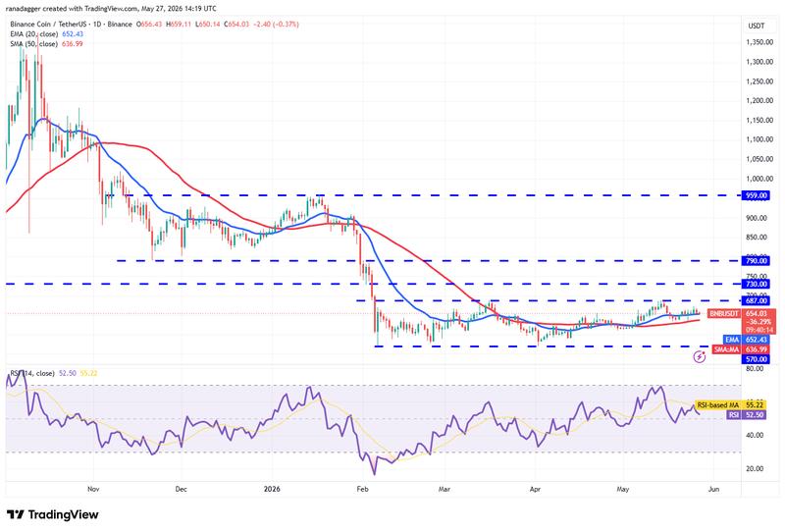The image size is (785, 532).
Task: Click 1,350.00 on the price axis
Action: pyautogui.click(x=759, y=42)
